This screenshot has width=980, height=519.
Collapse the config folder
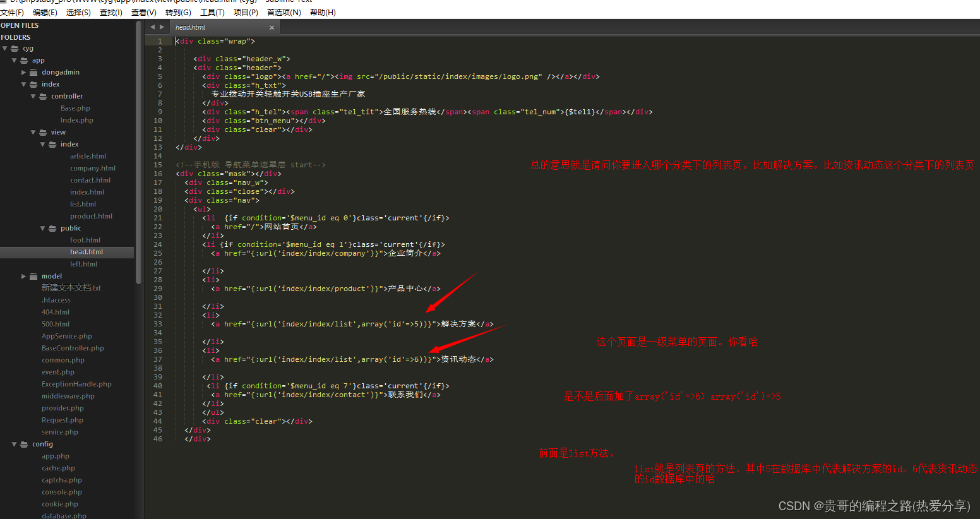(15, 444)
